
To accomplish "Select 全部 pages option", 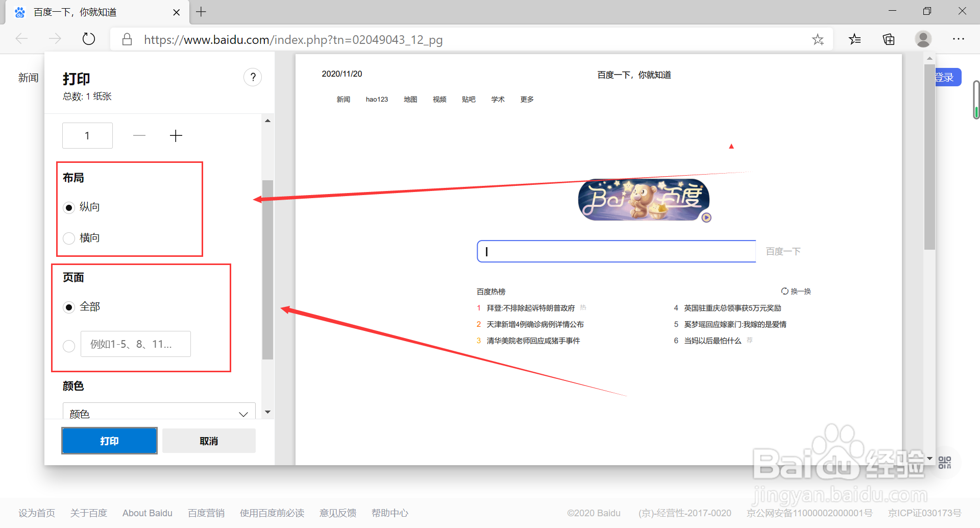I will click(69, 307).
